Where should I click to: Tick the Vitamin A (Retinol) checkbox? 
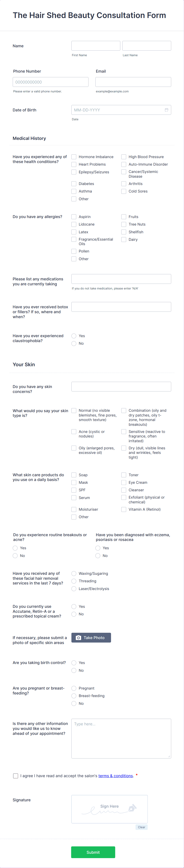pos(124,509)
